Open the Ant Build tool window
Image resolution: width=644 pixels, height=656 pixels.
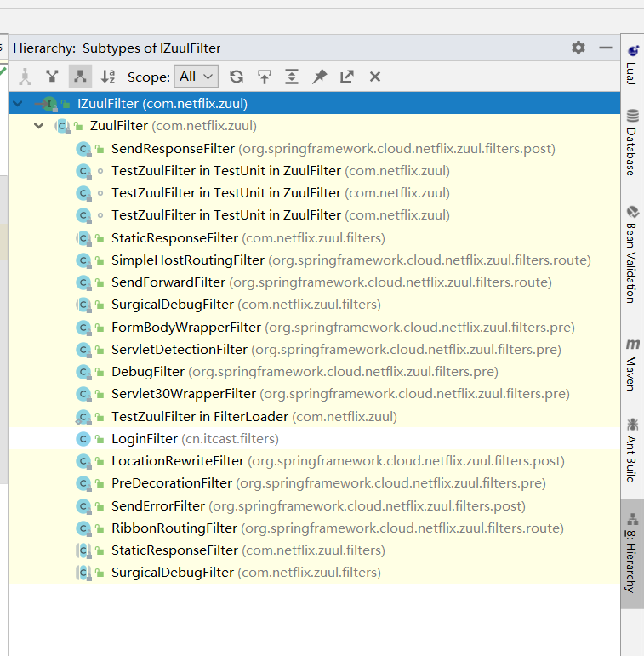click(x=632, y=450)
